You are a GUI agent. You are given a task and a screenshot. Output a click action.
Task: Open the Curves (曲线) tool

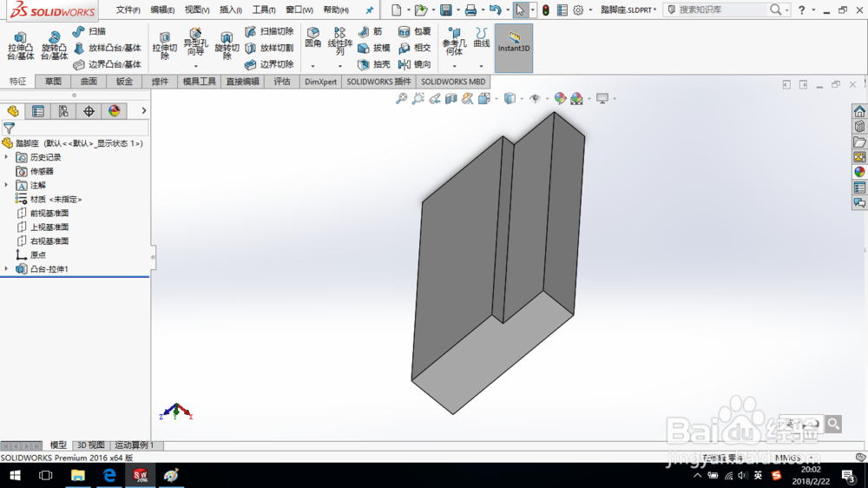tap(482, 37)
